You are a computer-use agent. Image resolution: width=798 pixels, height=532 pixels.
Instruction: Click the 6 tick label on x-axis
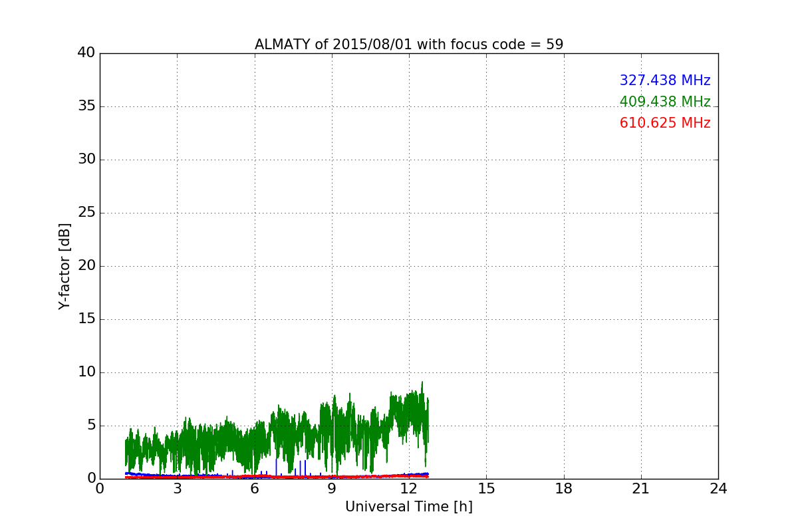click(254, 489)
